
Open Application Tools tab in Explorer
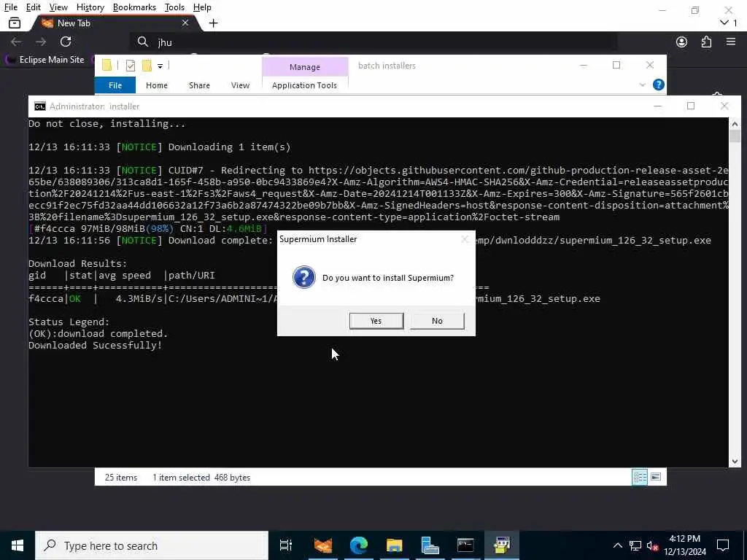point(304,85)
